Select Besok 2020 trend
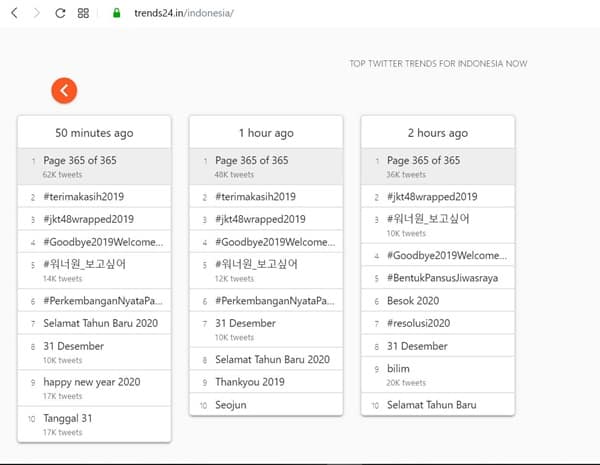 [x=413, y=300]
